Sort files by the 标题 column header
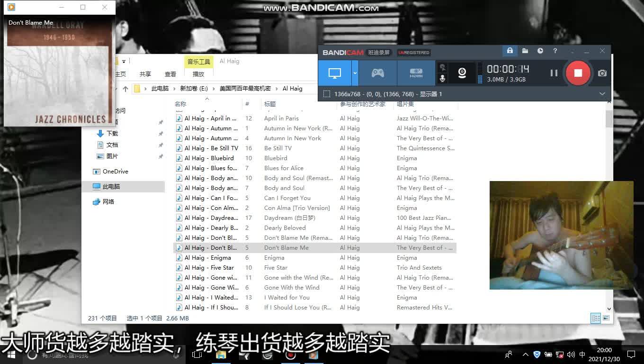Viewport: 644px width, 364px height. coord(270,104)
